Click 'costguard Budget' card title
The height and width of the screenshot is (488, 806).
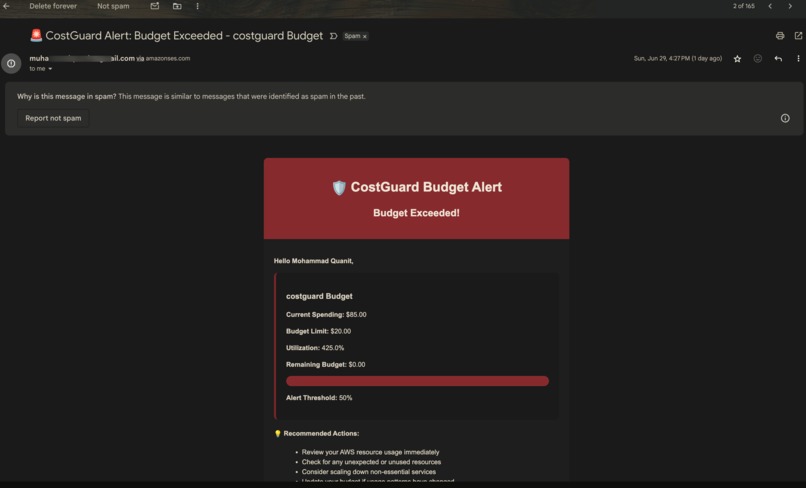pyautogui.click(x=319, y=296)
